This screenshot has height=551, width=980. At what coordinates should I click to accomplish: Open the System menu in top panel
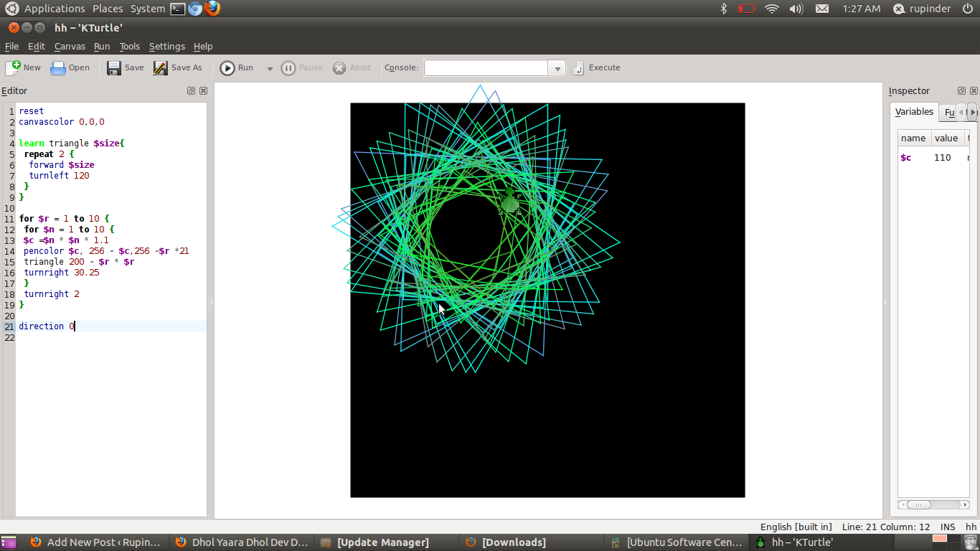[x=148, y=9]
